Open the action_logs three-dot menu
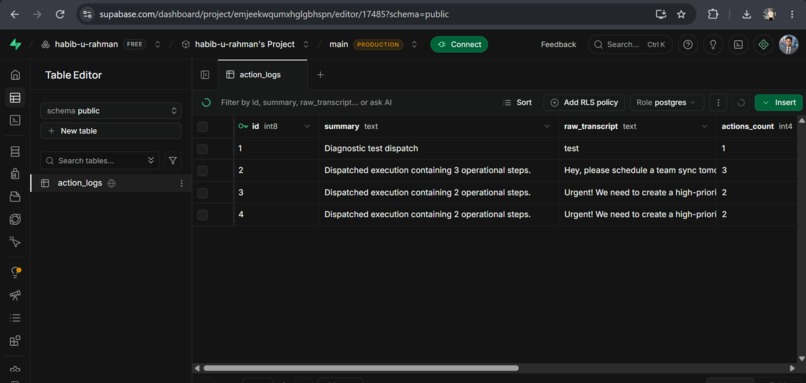Screen dimensions: 806x383 [x=181, y=183]
